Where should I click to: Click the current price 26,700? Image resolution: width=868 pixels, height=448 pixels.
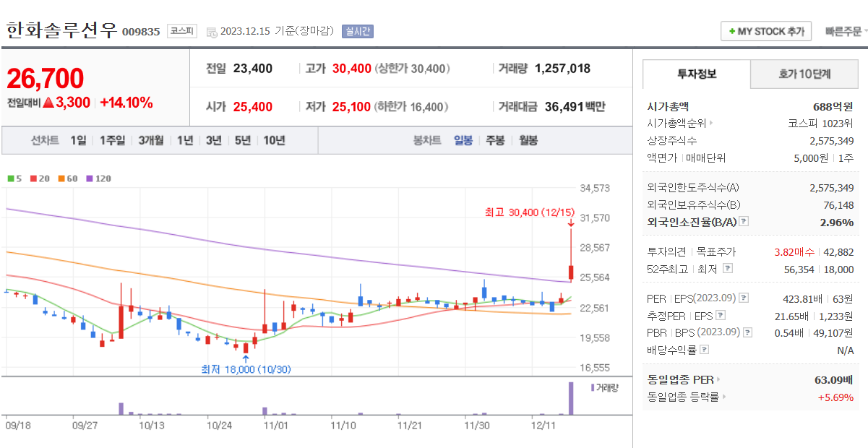pos(46,77)
